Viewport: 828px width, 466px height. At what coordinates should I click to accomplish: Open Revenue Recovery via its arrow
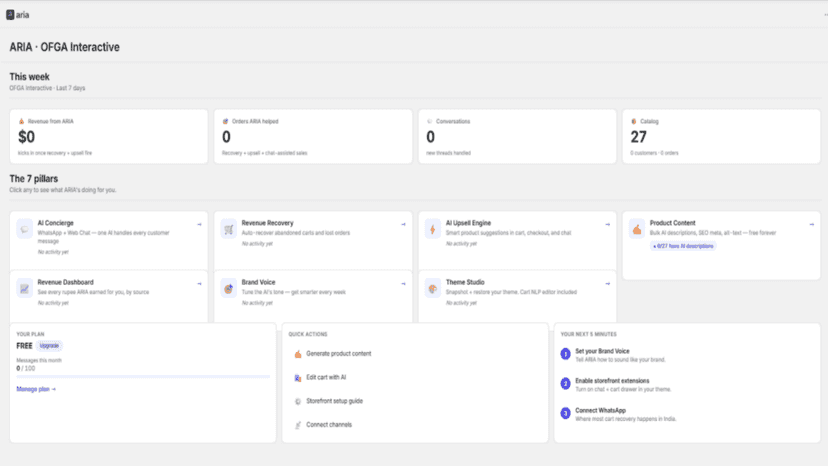coord(403,225)
